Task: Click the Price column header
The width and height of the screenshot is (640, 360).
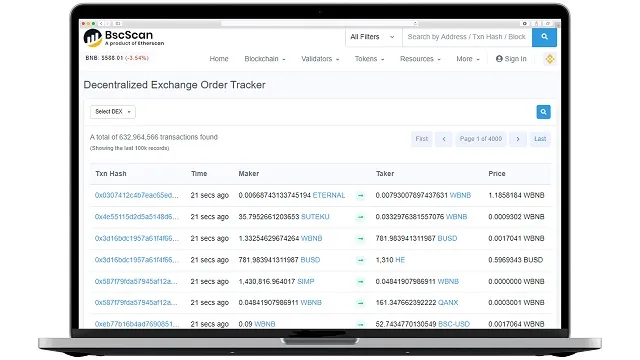Action: click(x=497, y=174)
